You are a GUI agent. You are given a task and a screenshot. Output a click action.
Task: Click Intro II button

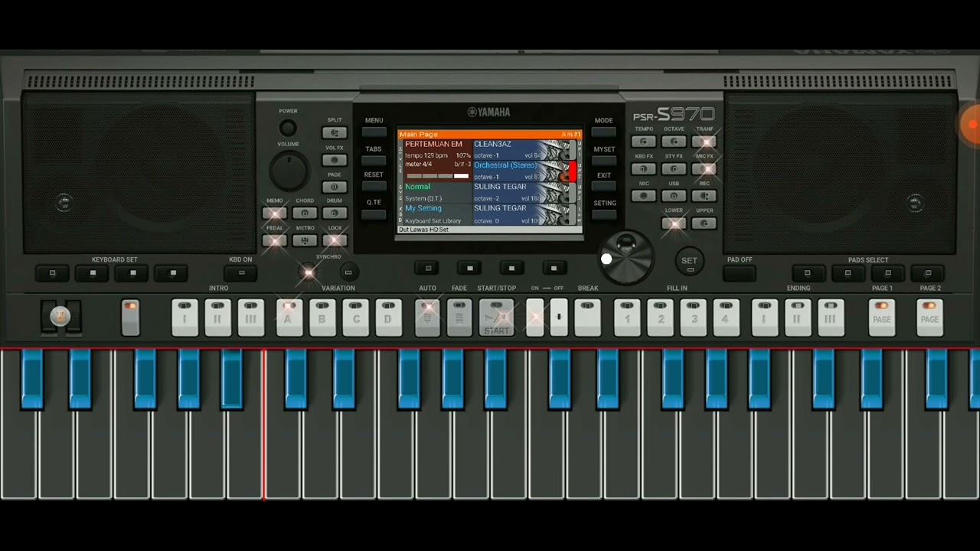[217, 318]
